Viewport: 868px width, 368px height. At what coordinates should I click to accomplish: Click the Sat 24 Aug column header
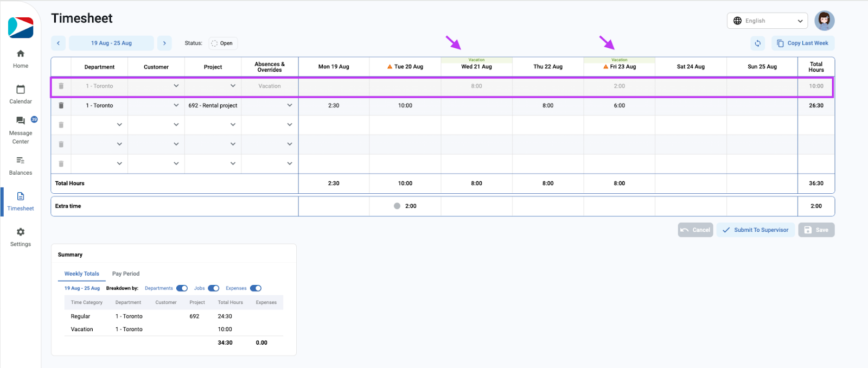(691, 67)
